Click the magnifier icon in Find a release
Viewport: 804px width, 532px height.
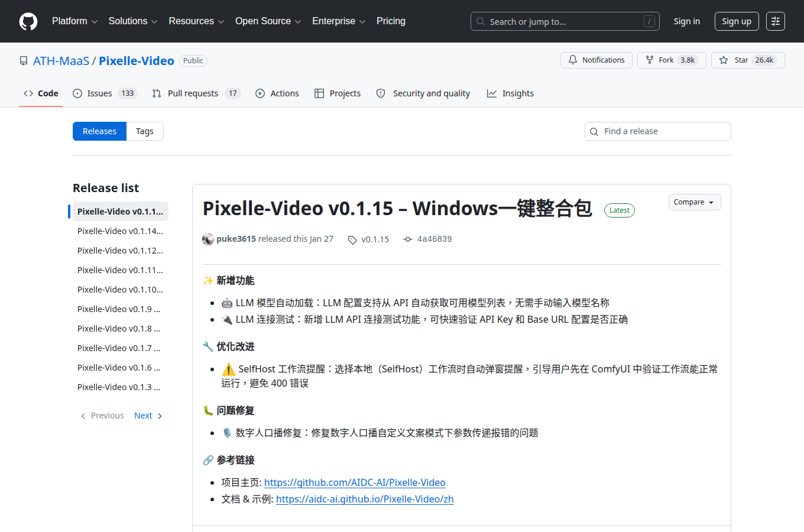pos(594,132)
